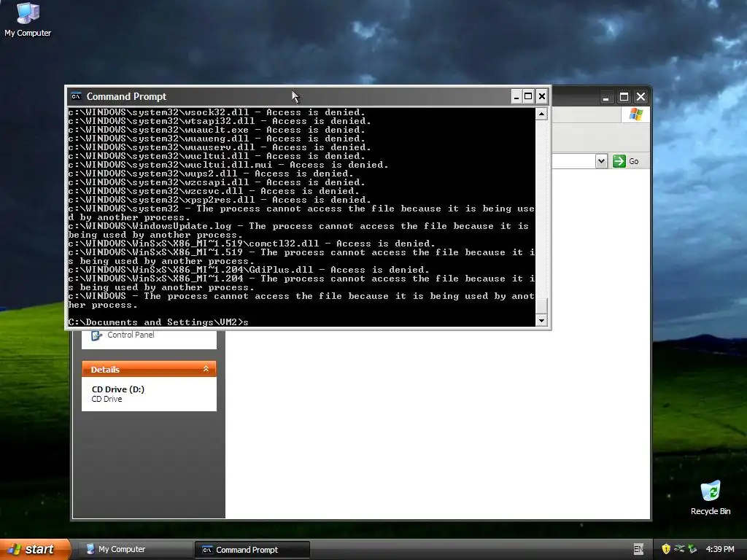The height and width of the screenshot is (560, 747).
Task: Open the address bar dropdown in My Computer window
Action: click(x=601, y=161)
